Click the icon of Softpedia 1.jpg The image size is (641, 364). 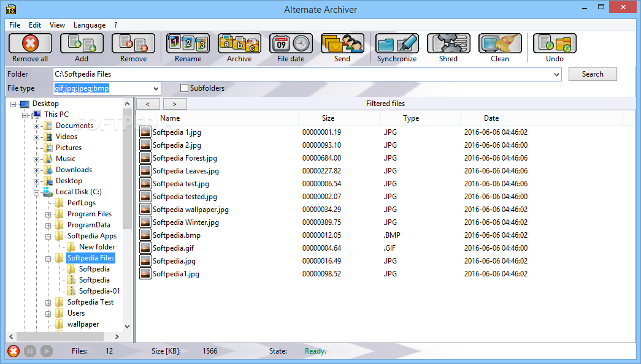click(x=145, y=132)
